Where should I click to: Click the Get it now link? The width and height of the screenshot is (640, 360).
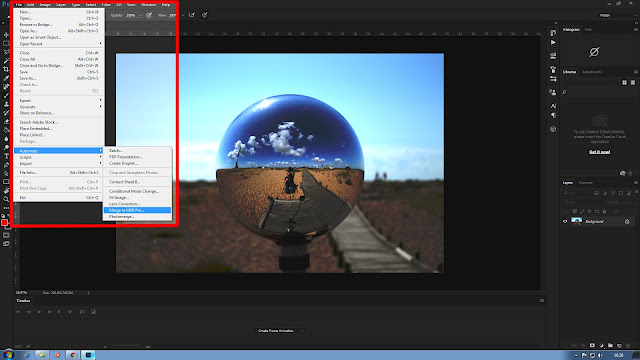click(600, 152)
